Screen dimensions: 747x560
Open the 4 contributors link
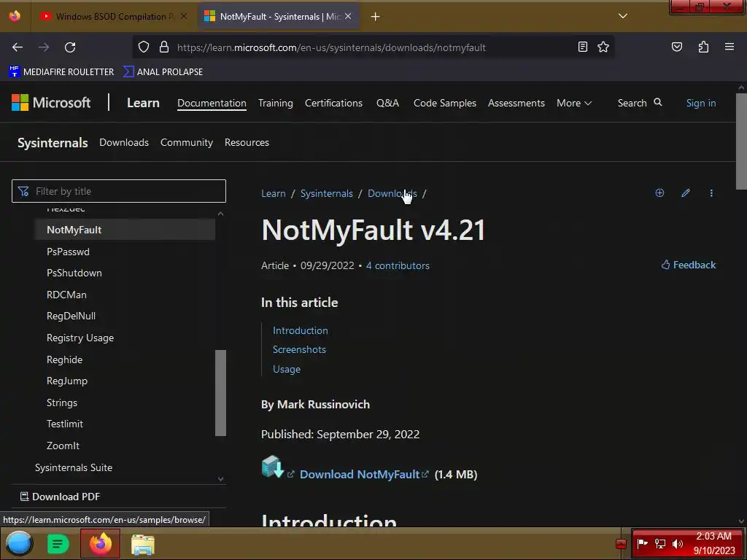pos(398,265)
